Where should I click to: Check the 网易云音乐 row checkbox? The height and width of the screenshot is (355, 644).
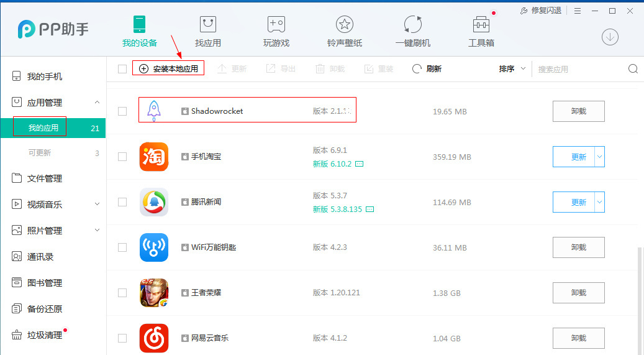tap(122, 338)
